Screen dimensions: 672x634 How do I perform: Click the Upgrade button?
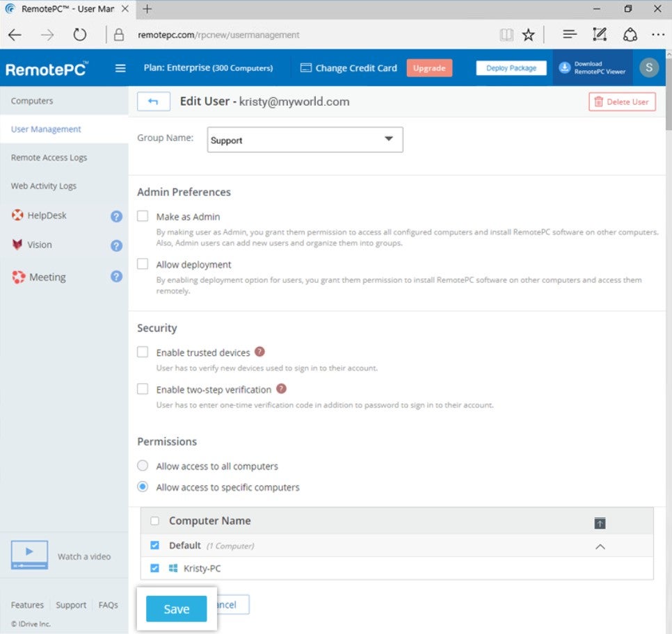(x=429, y=68)
